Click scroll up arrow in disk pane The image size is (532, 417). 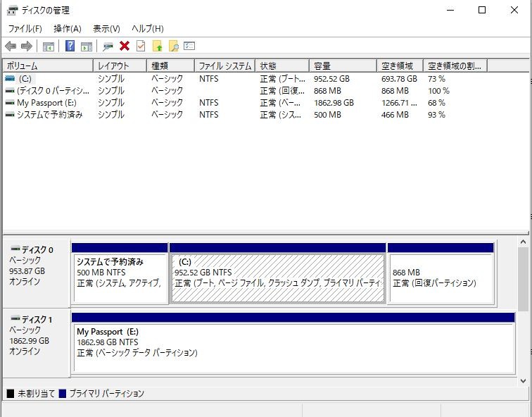(x=523, y=242)
